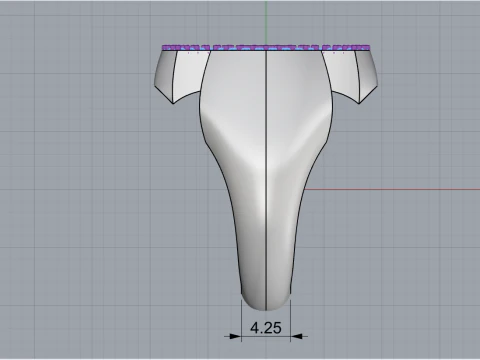
Task: Click the right wing's pointed bottom corner
Action: pos(359,102)
